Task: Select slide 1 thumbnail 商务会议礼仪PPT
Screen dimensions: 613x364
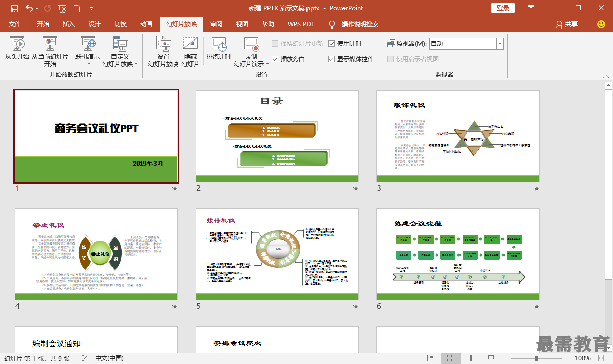Action: pyautogui.click(x=96, y=136)
